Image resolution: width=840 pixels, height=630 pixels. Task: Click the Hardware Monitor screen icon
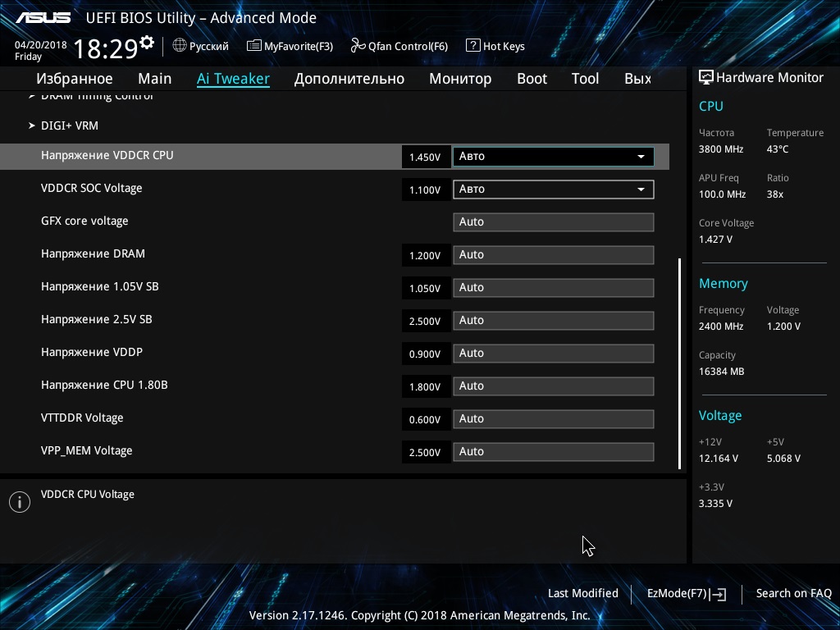point(706,77)
